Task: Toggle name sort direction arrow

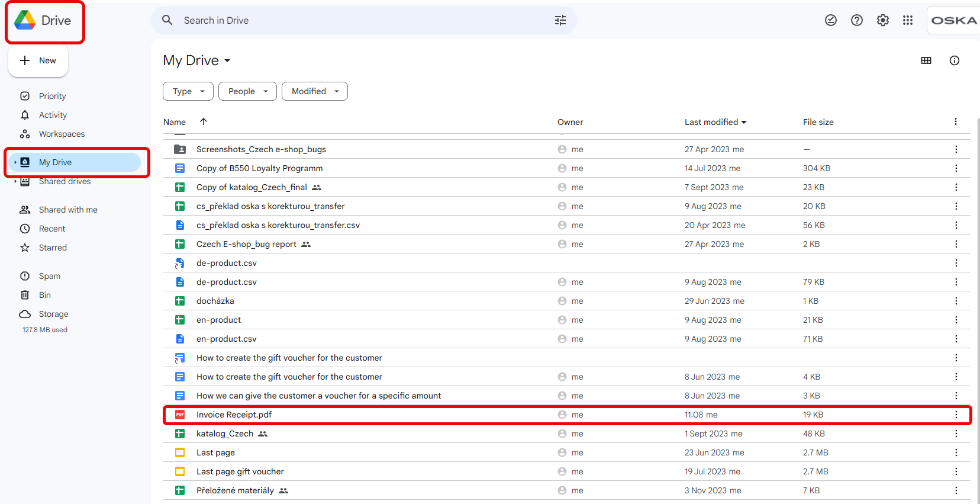Action: (x=203, y=121)
